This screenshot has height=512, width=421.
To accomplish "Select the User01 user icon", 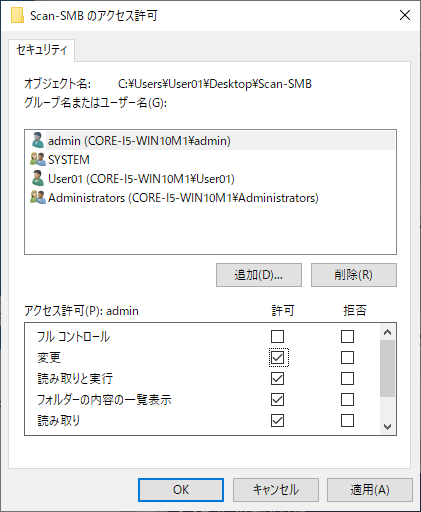I will click(x=38, y=178).
